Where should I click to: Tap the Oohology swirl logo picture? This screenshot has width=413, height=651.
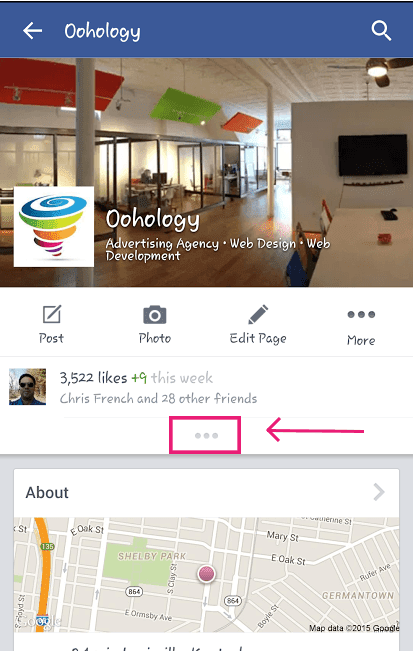54,226
